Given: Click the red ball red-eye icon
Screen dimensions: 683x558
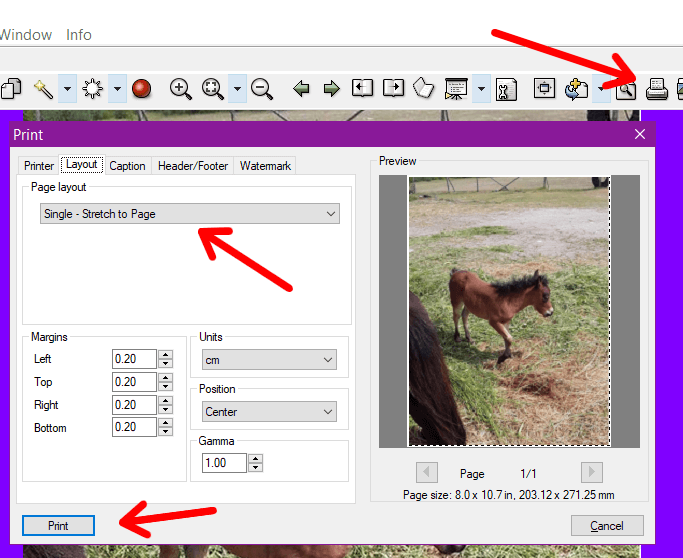Looking at the screenshot, I should coord(141,89).
